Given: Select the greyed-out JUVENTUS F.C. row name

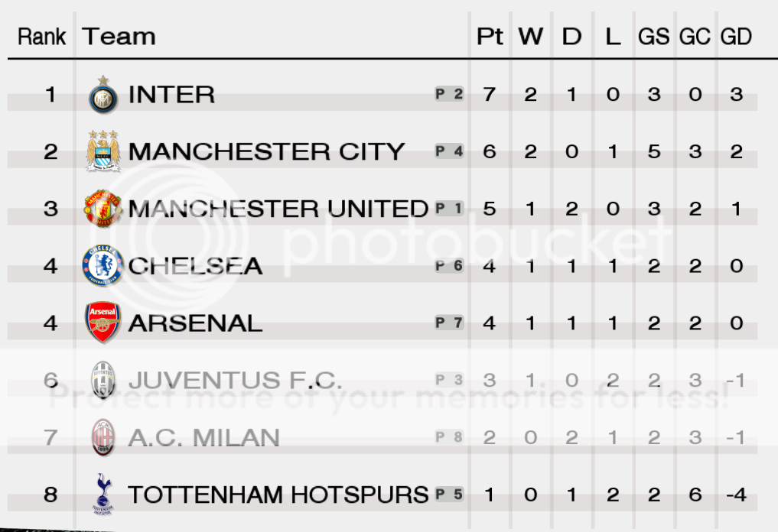Looking at the screenshot, I should click(235, 381).
